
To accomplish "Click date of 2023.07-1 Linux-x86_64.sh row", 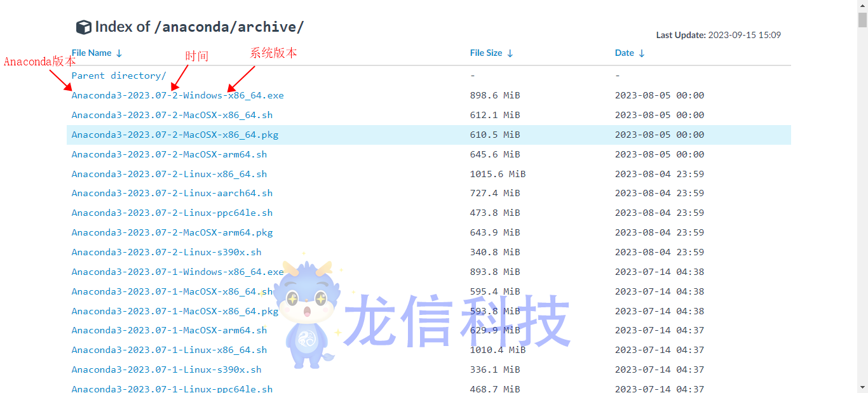I will point(660,350).
